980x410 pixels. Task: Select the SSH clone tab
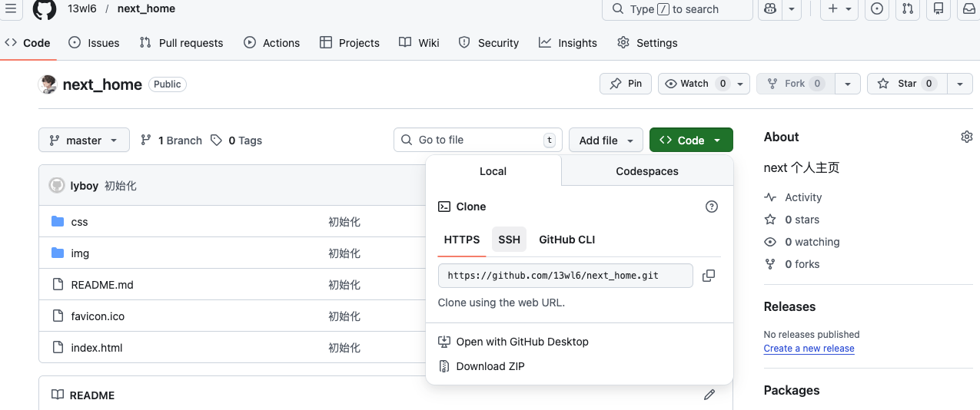point(509,240)
